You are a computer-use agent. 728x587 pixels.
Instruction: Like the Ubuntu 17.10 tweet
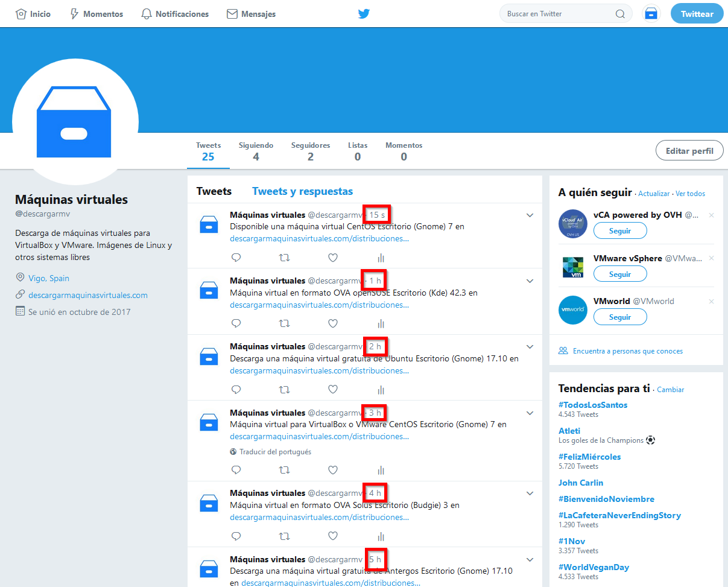click(333, 390)
